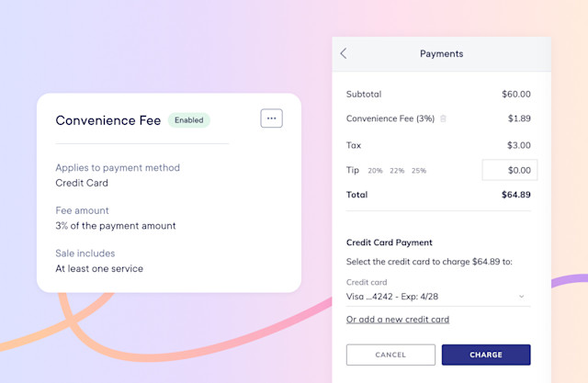588x383 pixels.
Task: Expand the credit card dropdown chevron
Action: (x=521, y=297)
